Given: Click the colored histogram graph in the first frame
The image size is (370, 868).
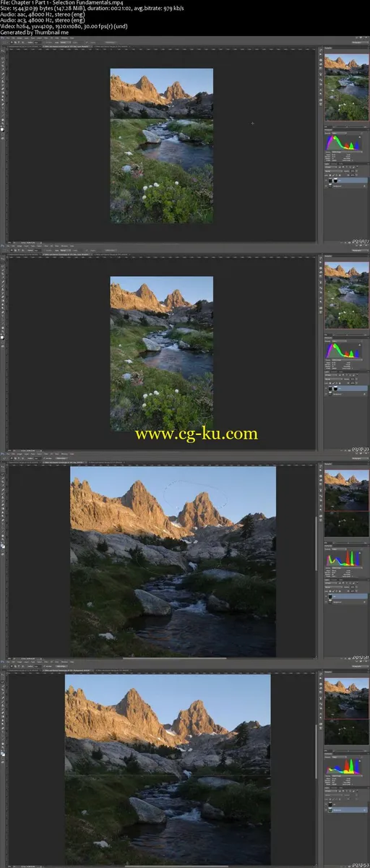Looking at the screenshot, I should pyautogui.click(x=345, y=142).
